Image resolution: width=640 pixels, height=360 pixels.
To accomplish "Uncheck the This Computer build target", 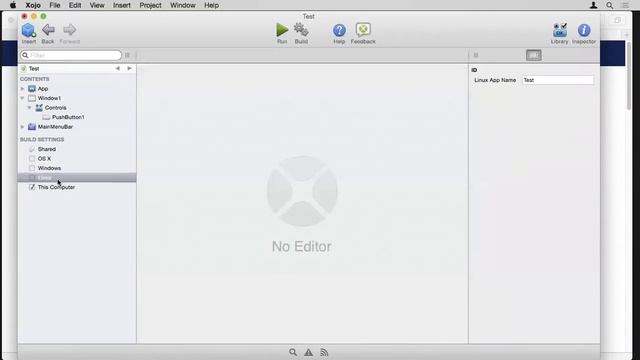I will [x=32, y=187].
